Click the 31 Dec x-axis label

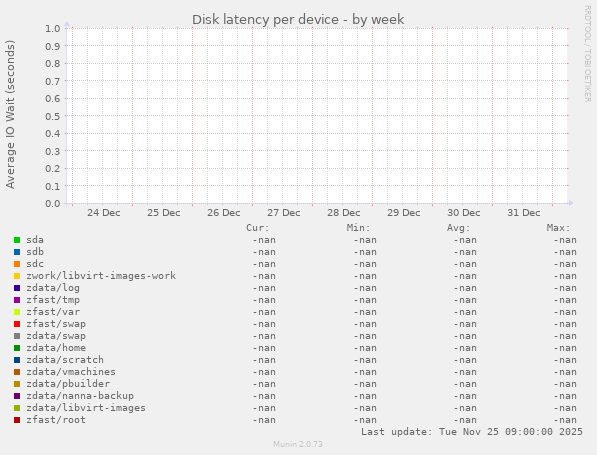coord(524,213)
